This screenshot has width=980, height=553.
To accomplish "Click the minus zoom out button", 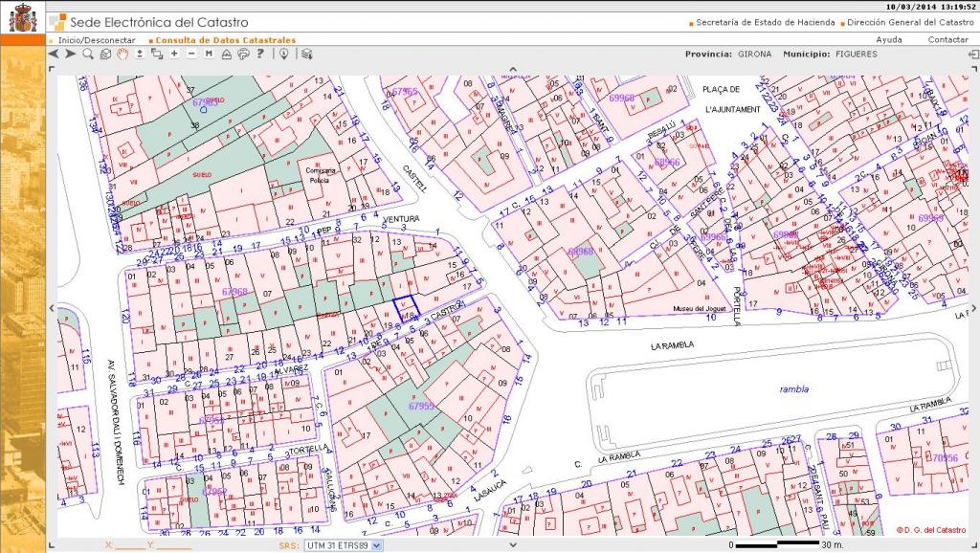I will click(x=191, y=55).
